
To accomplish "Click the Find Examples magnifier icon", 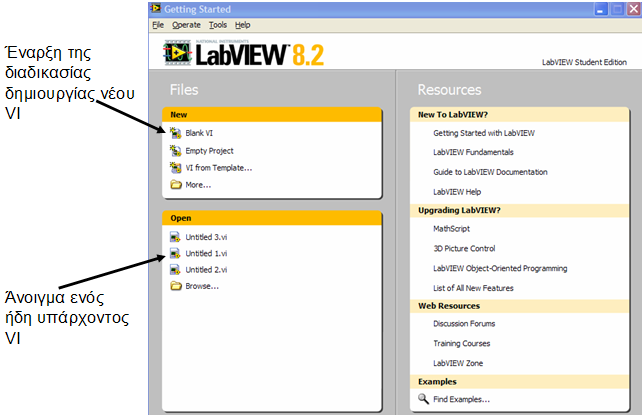I will pos(423,399).
